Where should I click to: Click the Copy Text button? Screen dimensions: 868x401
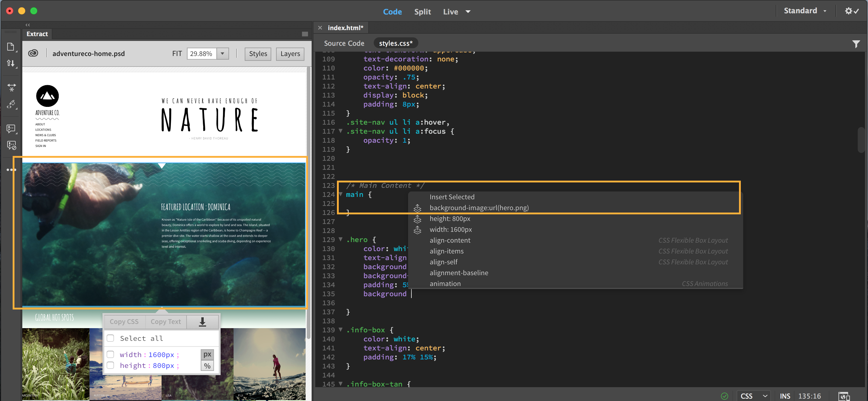tap(165, 322)
